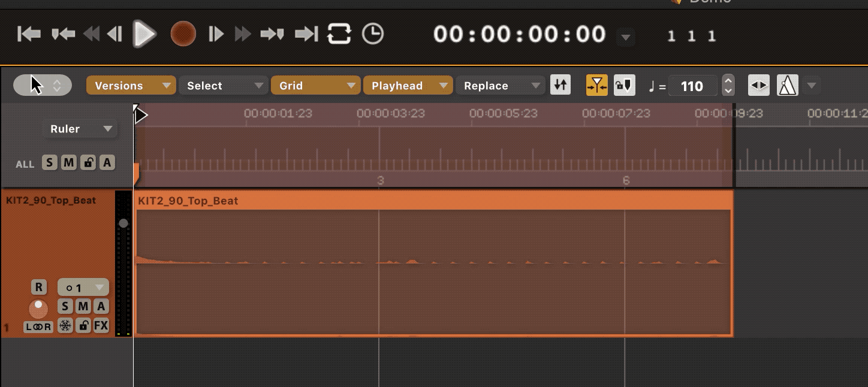This screenshot has height=387, width=868.
Task: Jump to the end of the project
Action: pos(306,34)
